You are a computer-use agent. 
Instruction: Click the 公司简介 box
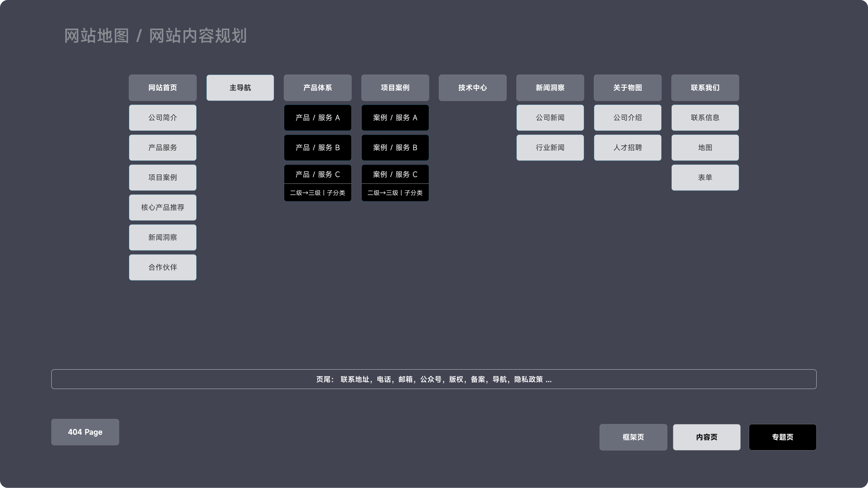click(163, 118)
